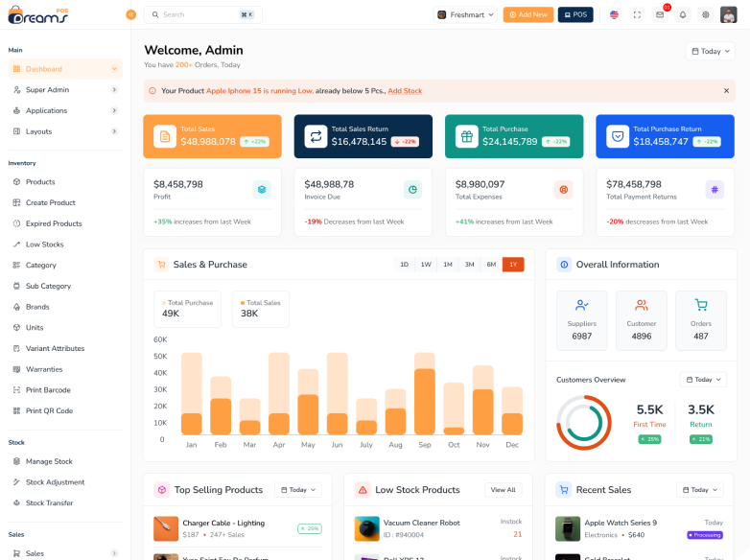750x560 pixels.
Task: Click the search input field
Action: tap(202, 14)
